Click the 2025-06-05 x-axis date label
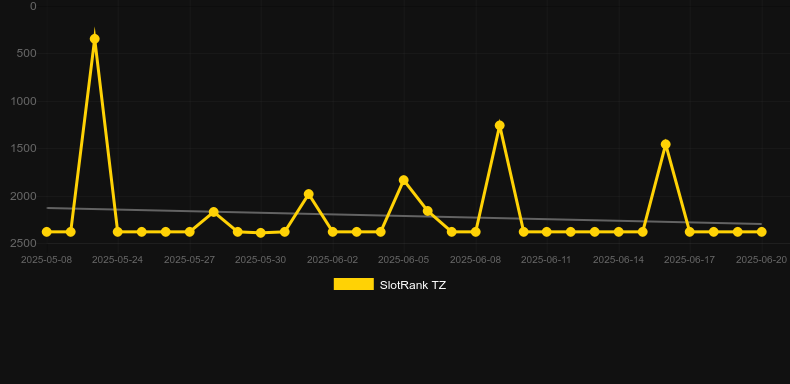Image resolution: width=790 pixels, height=384 pixels. click(404, 260)
